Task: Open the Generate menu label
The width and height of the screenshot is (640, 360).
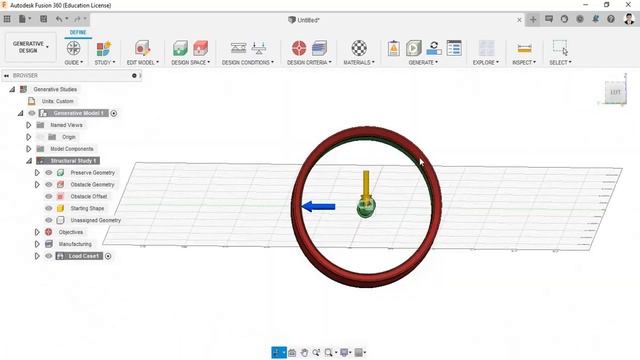Action: [x=423, y=62]
